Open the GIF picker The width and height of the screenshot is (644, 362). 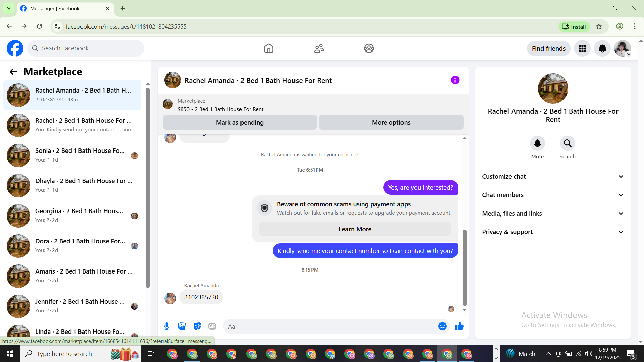coord(212,326)
